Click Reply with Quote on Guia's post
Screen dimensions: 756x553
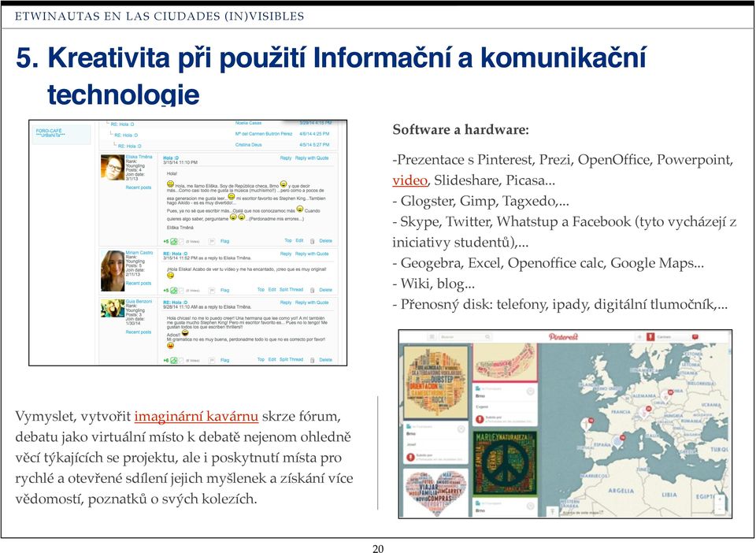click(312, 302)
